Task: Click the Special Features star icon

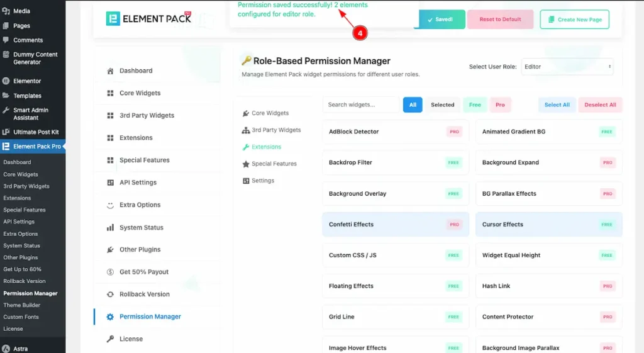Action: [x=246, y=164]
